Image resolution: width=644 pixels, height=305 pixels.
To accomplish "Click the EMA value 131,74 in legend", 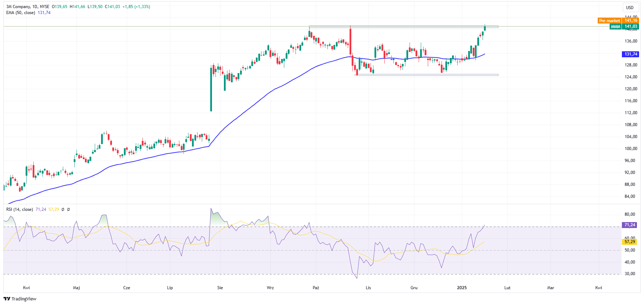I will point(44,13).
